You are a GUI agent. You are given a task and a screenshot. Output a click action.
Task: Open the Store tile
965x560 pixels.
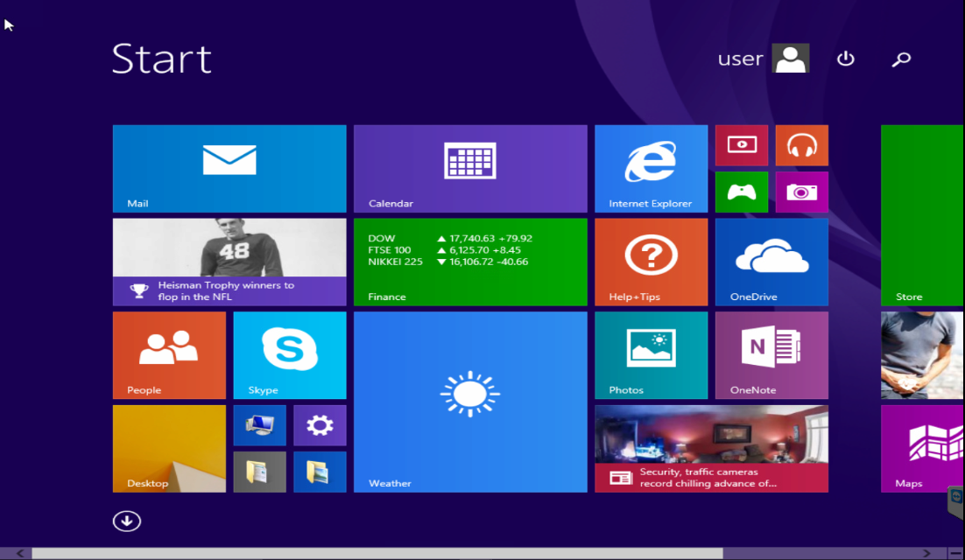(x=923, y=215)
